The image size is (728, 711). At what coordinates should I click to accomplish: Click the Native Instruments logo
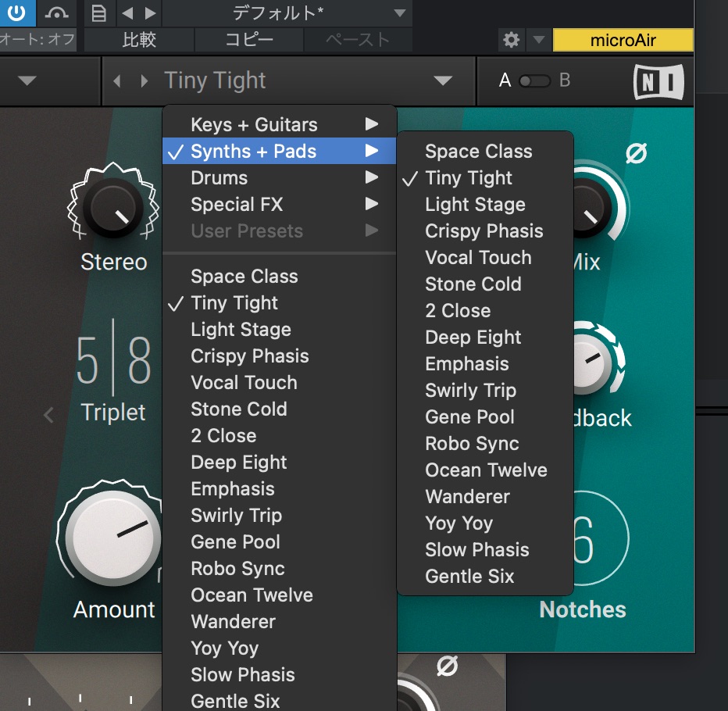658,81
